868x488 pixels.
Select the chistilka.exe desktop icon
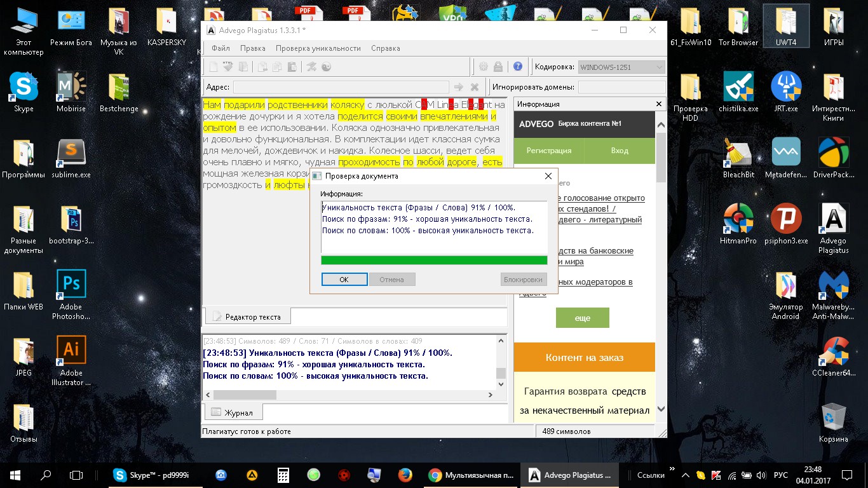click(738, 93)
